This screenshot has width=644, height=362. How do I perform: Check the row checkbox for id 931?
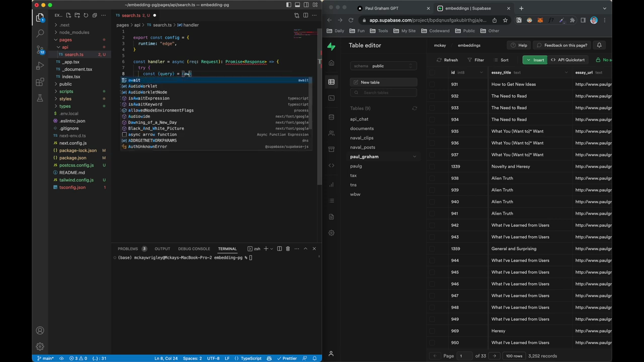pos(432,84)
